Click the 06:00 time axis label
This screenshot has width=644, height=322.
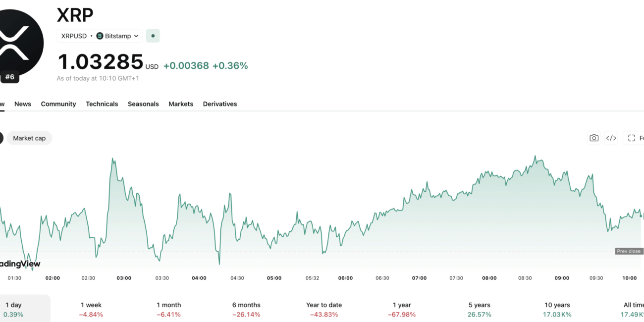345,278
